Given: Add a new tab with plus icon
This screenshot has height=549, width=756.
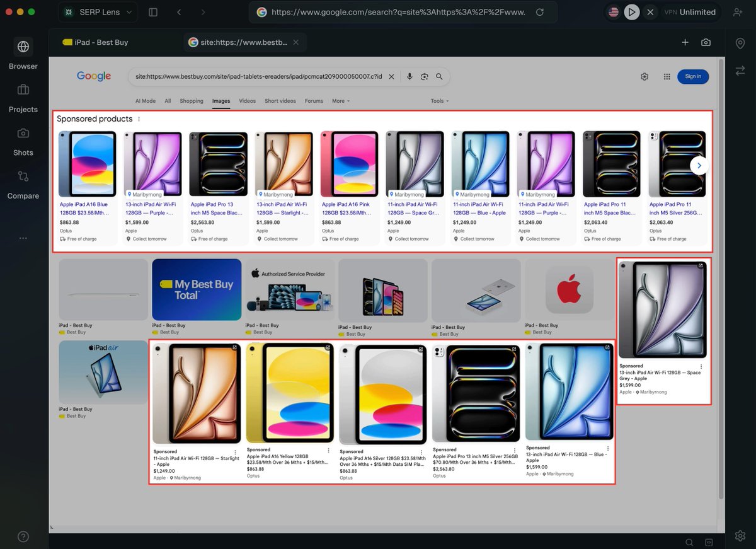Looking at the screenshot, I should (685, 42).
